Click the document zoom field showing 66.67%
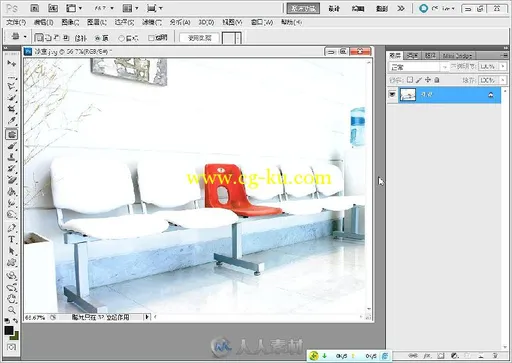The width and height of the screenshot is (512, 363). 35,317
